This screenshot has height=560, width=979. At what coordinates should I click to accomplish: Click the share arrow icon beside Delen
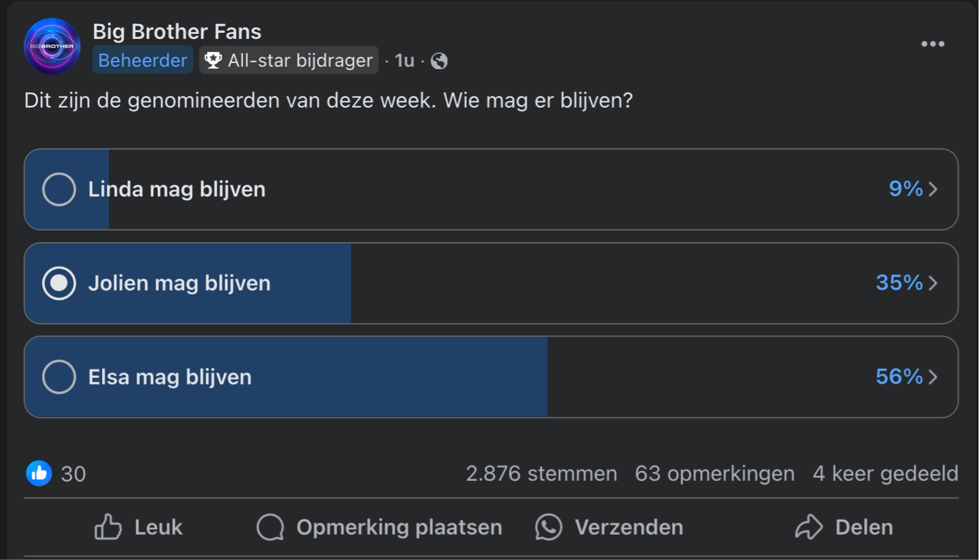tap(808, 527)
